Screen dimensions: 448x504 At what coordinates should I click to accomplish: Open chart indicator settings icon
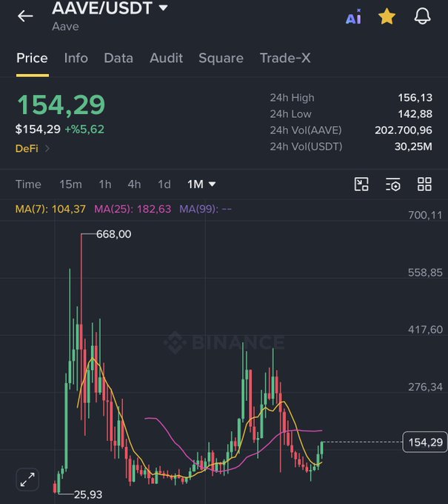(x=392, y=184)
